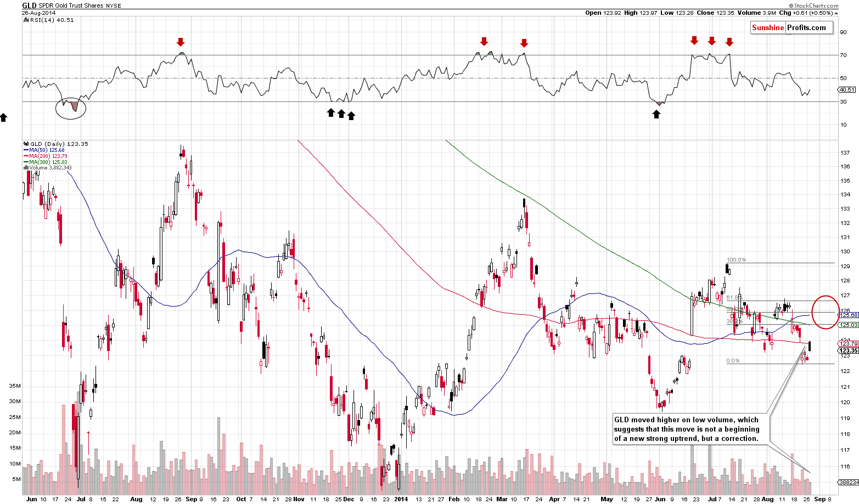
Task: Click the 'RSI(14) 40.51' indicator label
Action: pyautogui.click(x=48, y=20)
